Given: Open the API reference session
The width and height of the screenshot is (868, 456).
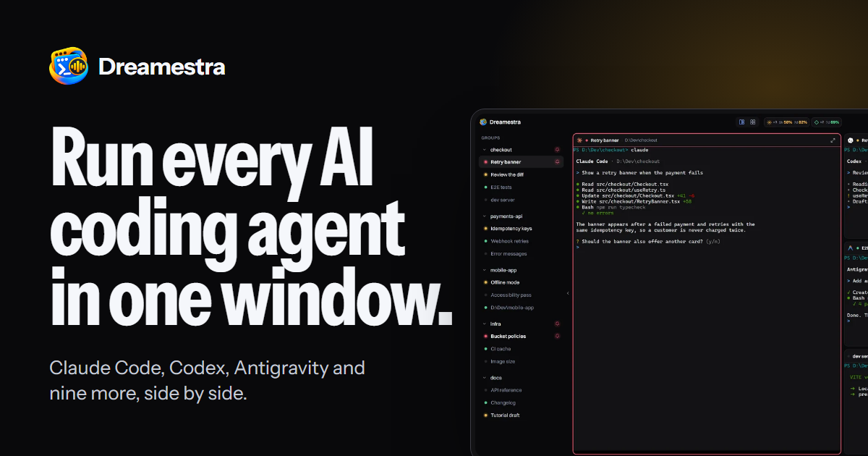Looking at the screenshot, I should 521,390.
